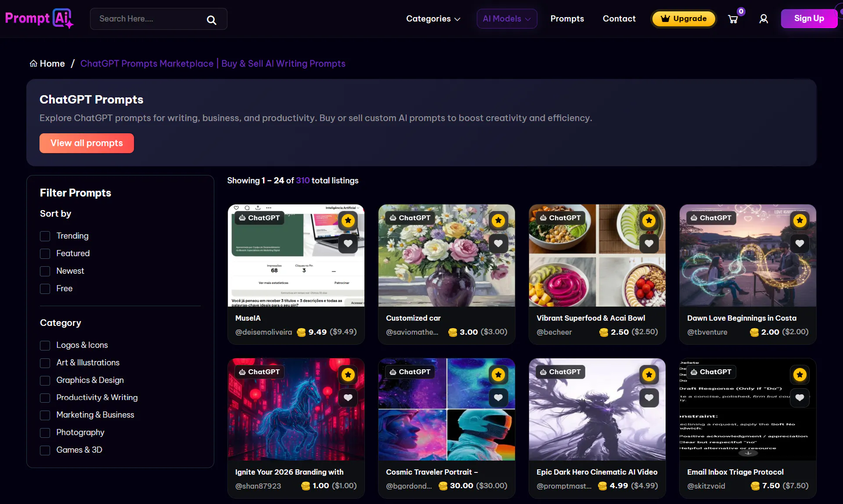Click the search magnifier icon
The image size is (843, 504).
pyautogui.click(x=211, y=20)
